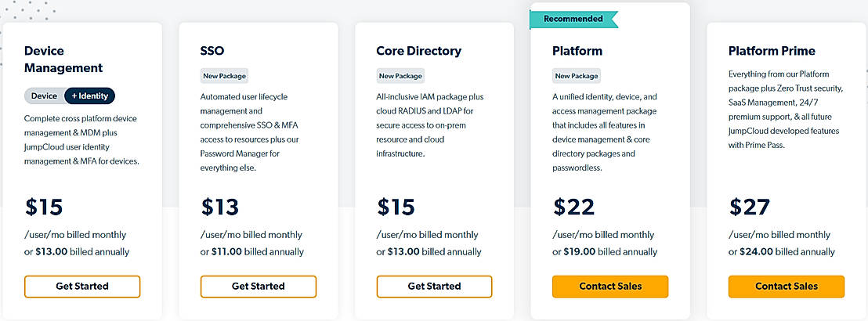Click the $13.00 billed annually text under Device Management
868x321 pixels.
pyautogui.click(x=77, y=252)
